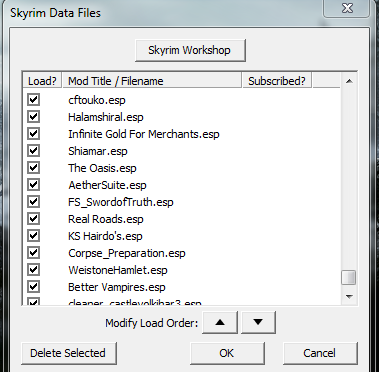Disable WeistoneHamlet.esp checkbox
379x372 pixels.
tap(33, 270)
